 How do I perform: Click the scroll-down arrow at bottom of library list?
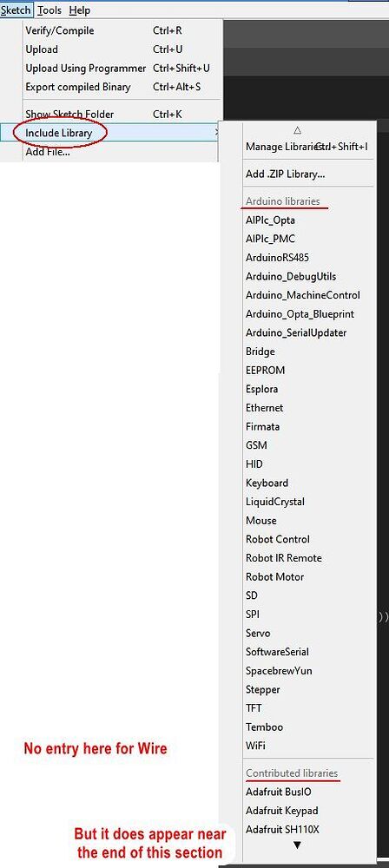click(298, 845)
